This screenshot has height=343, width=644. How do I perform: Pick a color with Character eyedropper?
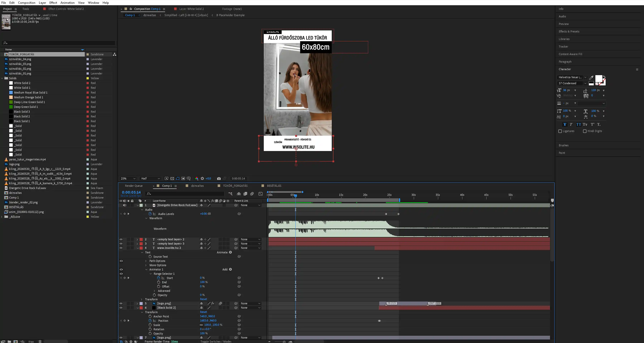pos(591,77)
